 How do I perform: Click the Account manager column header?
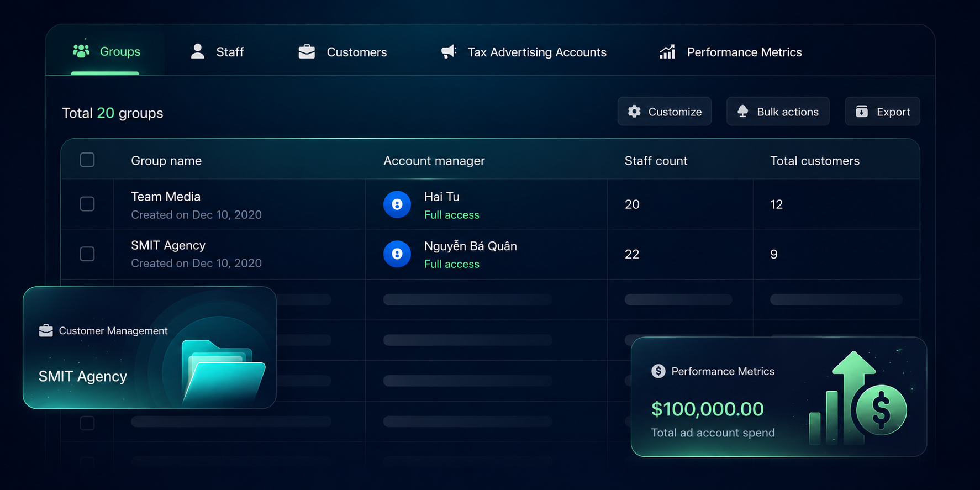[x=434, y=161]
